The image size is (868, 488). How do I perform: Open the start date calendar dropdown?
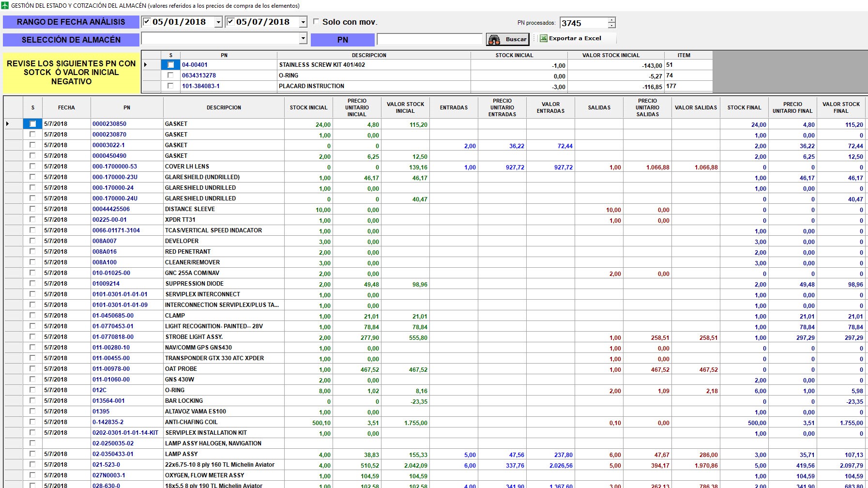pyautogui.click(x=218, y=22)
